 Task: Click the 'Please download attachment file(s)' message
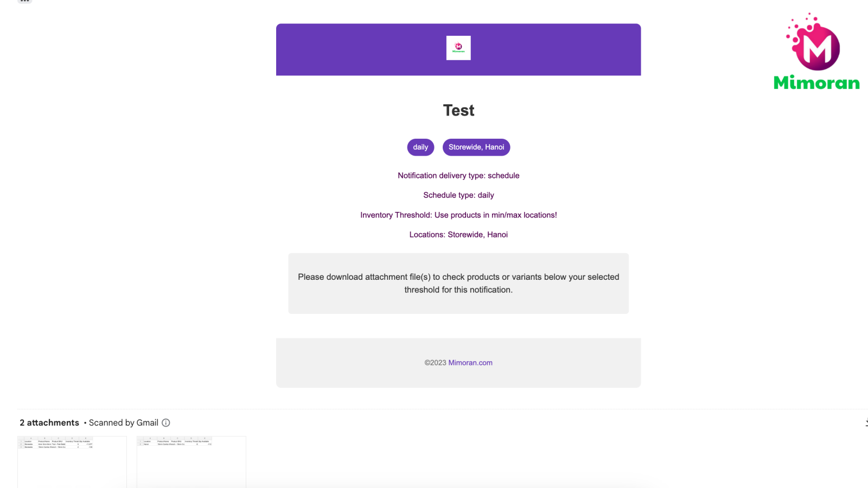point(458,284)
